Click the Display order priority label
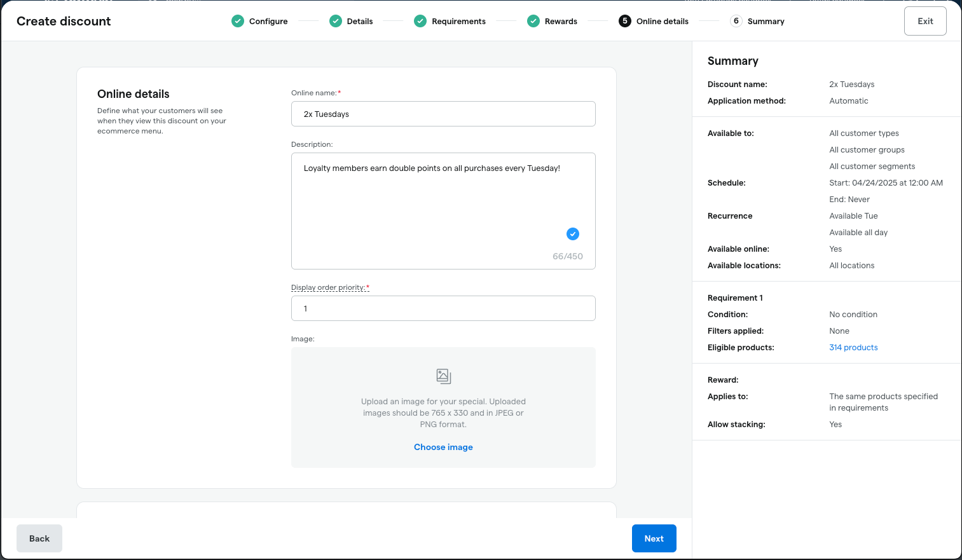 click(329, 287)
